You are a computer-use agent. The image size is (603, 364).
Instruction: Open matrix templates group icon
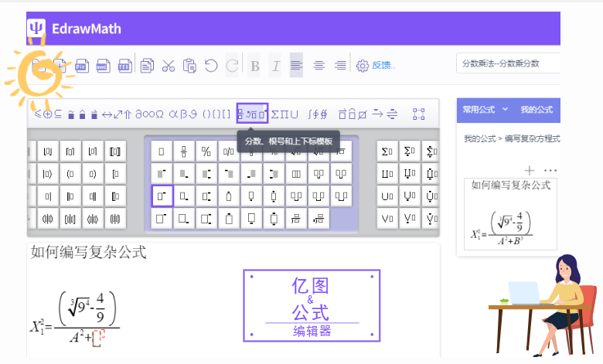[x=419, y=114]
